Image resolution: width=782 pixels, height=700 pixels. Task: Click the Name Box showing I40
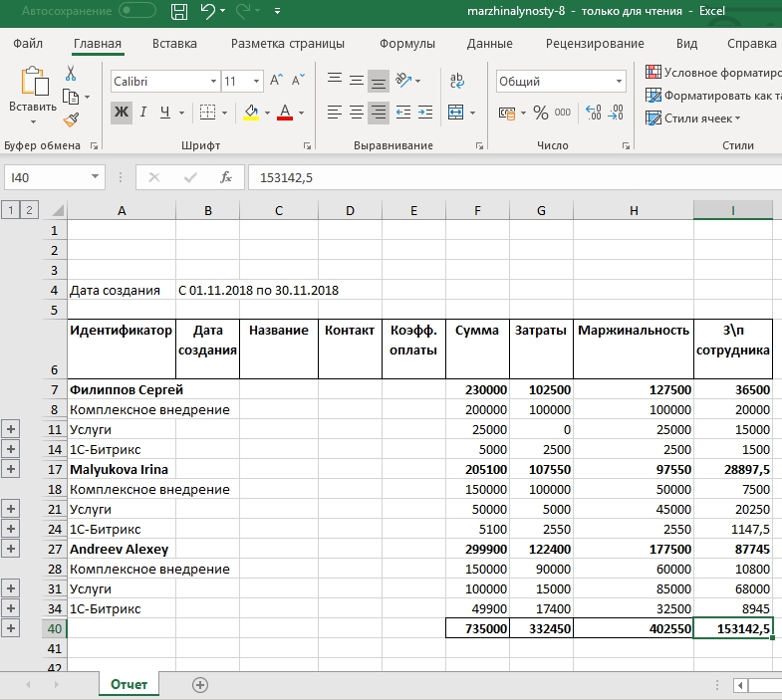[45, 177]
